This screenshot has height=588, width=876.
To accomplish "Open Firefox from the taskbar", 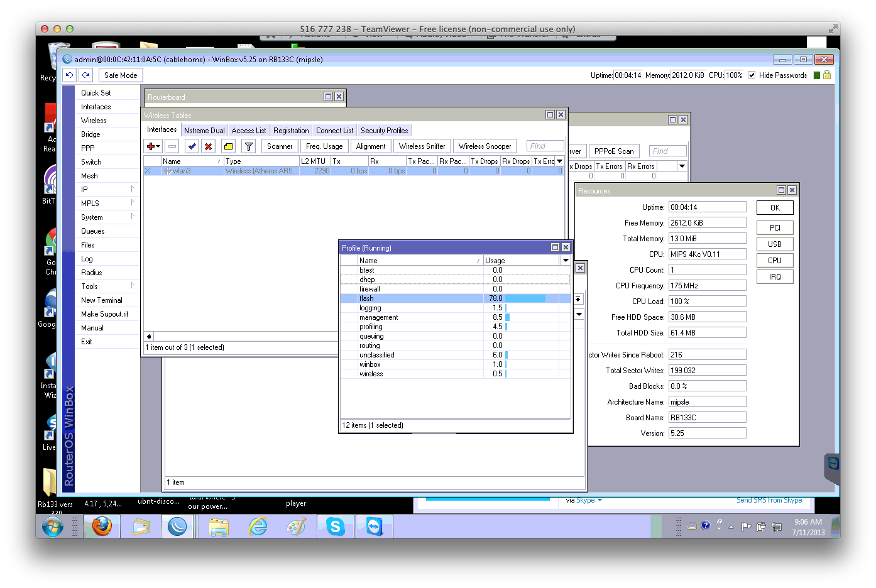I will (x=102, y=526).
